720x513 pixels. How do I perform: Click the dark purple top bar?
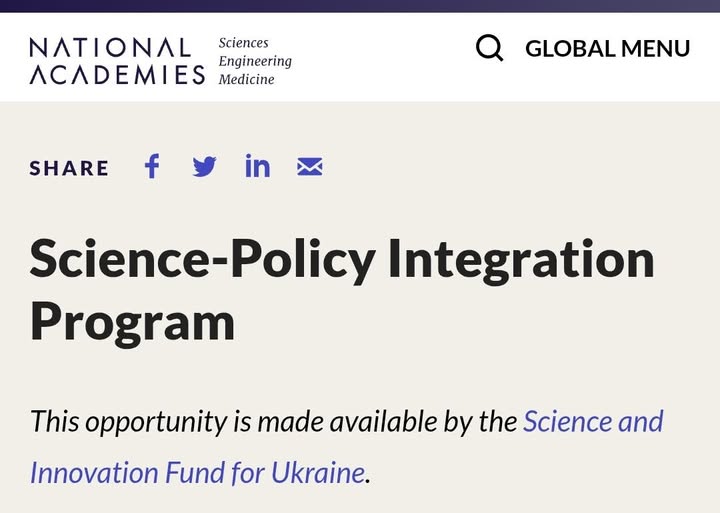click(x=360, y=6)
